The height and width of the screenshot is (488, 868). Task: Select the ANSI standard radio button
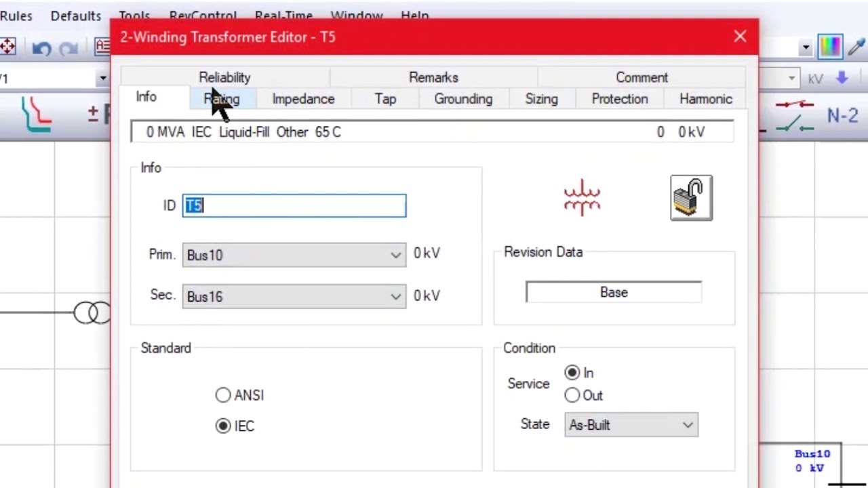(223, 395)
